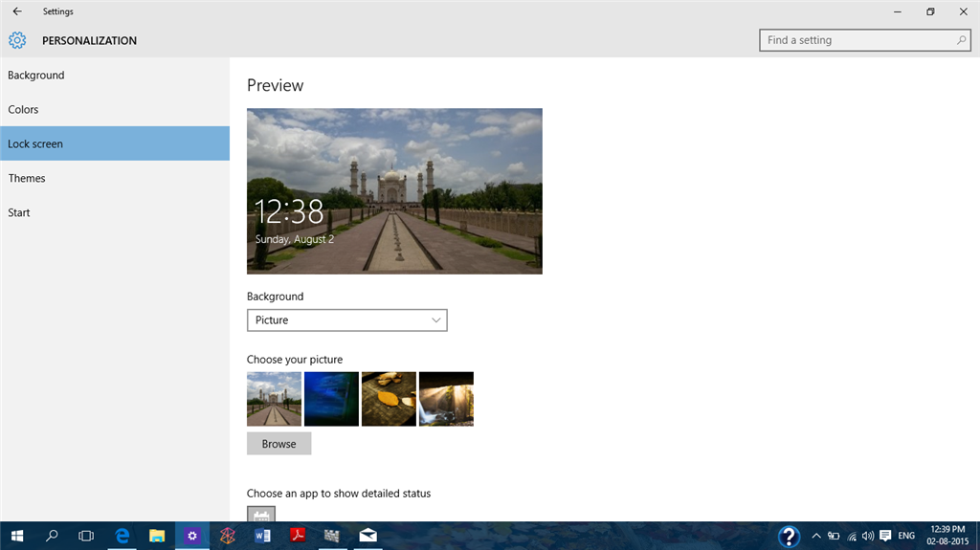This screenshot has height=550, width=980.
Task: Open the Themes settings section
Action: point(115,178)
